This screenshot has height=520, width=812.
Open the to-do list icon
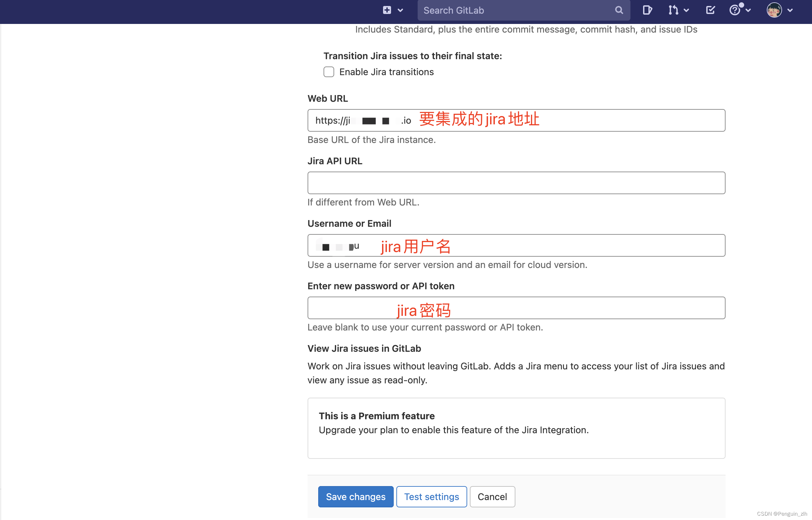point(710,10)
